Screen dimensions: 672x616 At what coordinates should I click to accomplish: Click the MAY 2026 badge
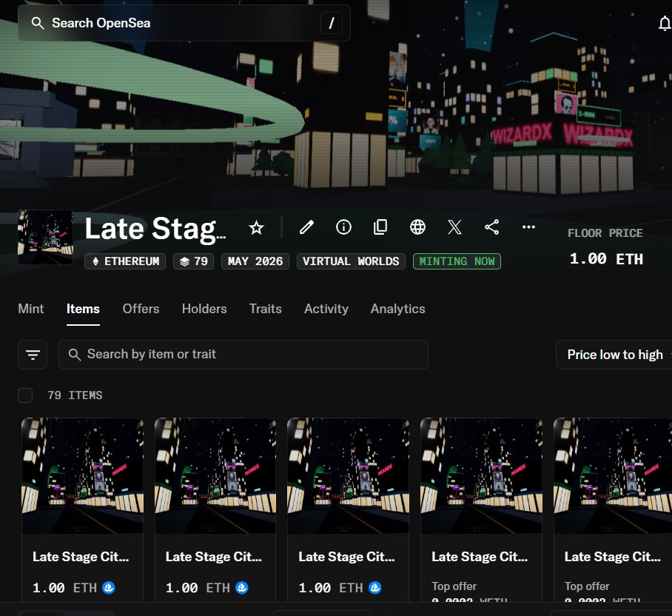click(x=255, y=261)
